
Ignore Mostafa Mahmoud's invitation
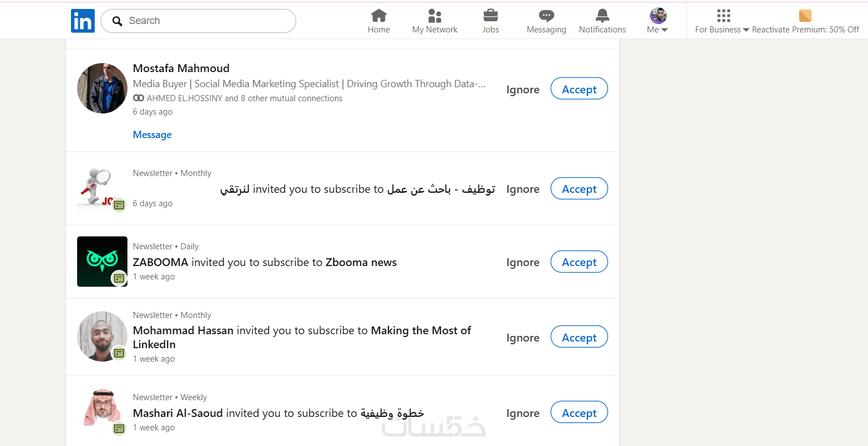(523, 90)
